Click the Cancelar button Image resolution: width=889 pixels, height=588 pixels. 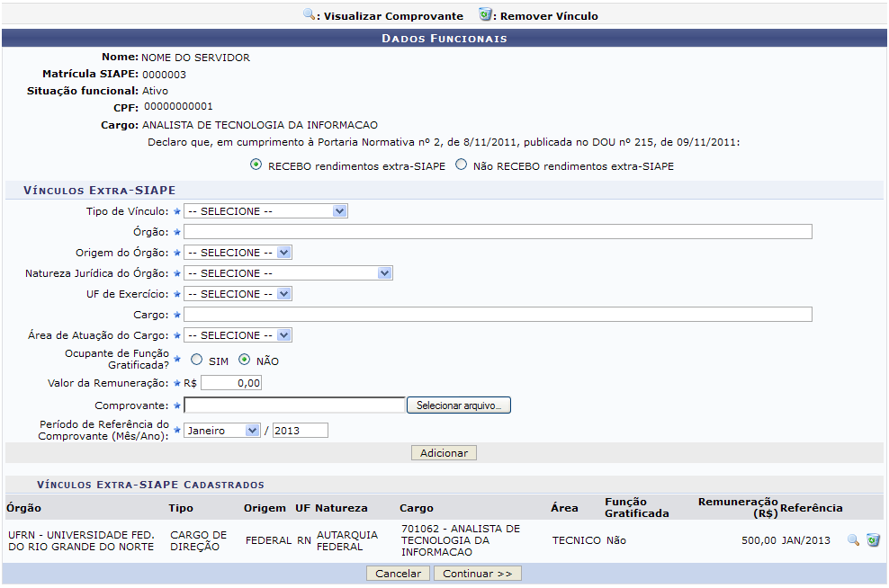click(x=398, y=574)
